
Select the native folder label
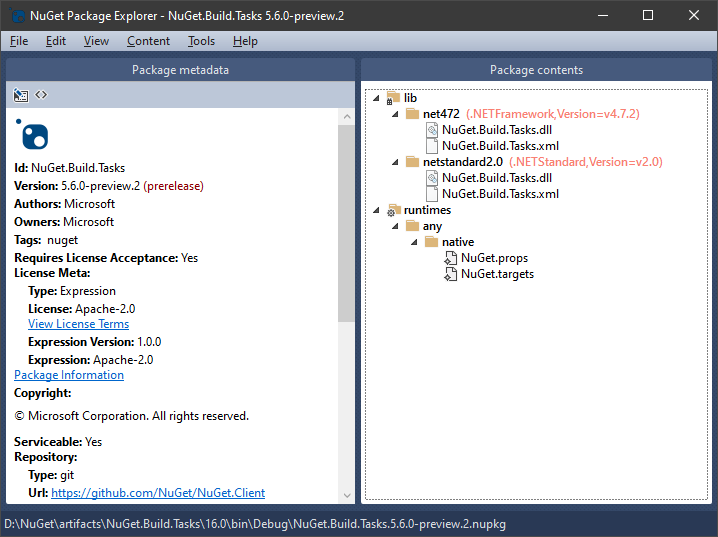click(x=458, y=242)
